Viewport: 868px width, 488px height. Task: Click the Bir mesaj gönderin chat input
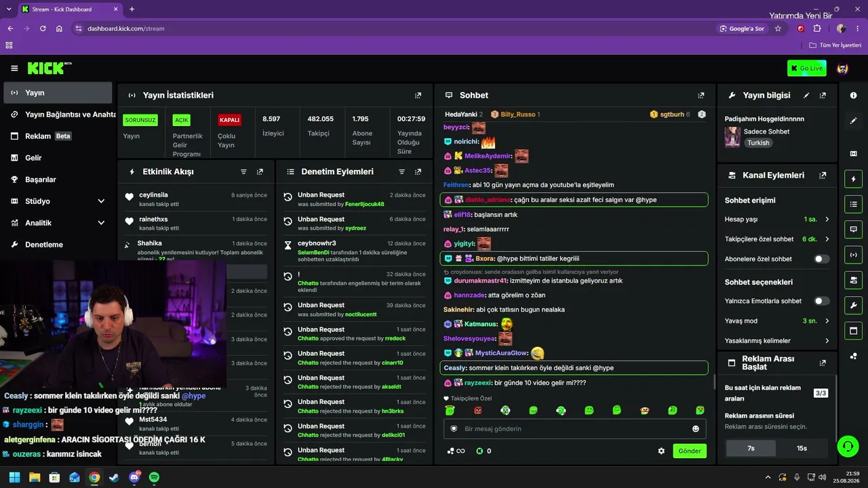[x=575, y=429]
